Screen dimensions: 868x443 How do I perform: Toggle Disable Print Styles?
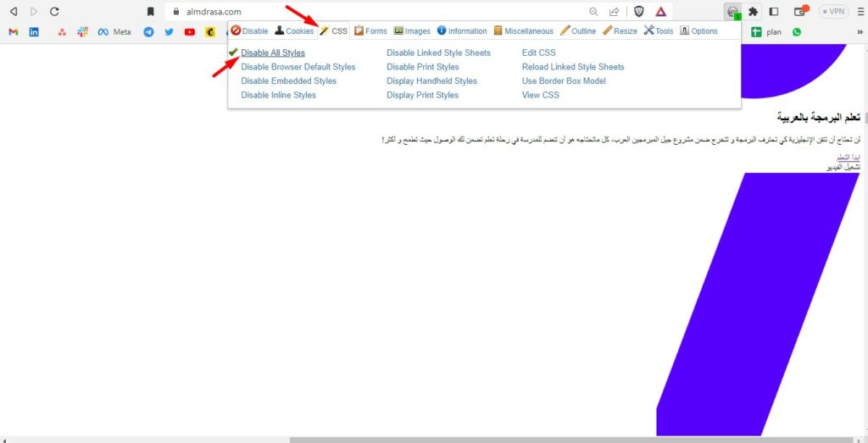(x=423, y=67)
